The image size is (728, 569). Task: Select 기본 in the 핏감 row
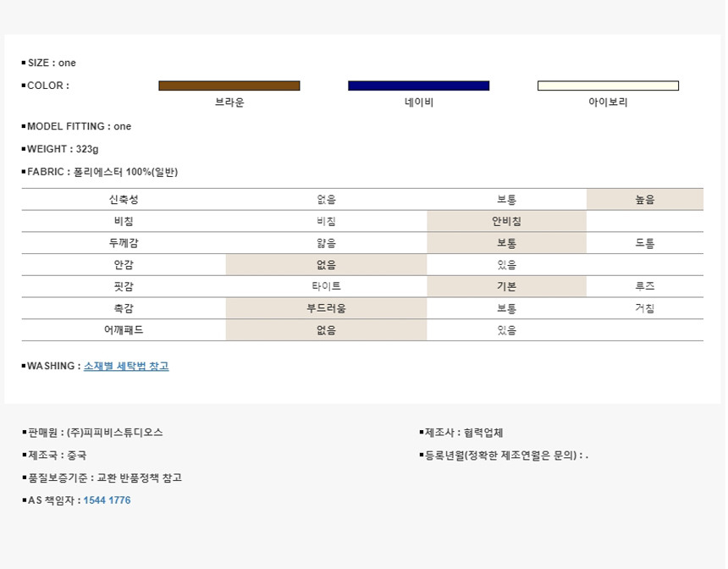(x=506, y=287)
